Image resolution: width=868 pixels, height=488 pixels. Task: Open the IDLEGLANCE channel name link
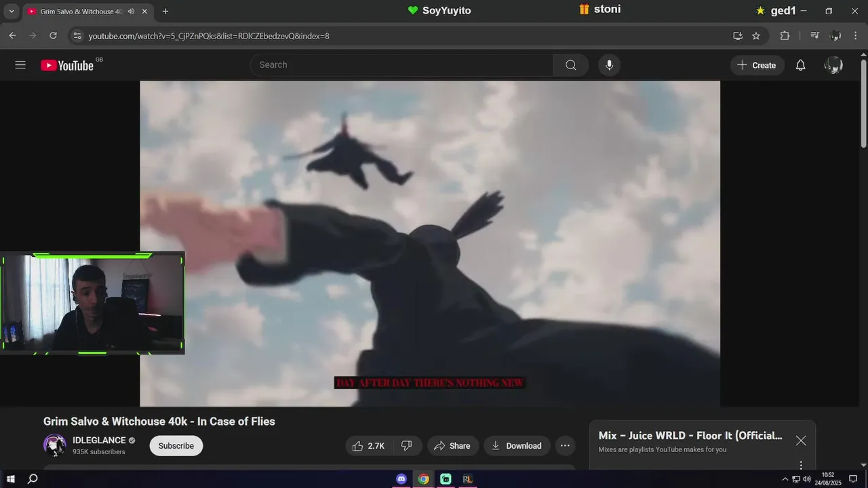(100, 441)
